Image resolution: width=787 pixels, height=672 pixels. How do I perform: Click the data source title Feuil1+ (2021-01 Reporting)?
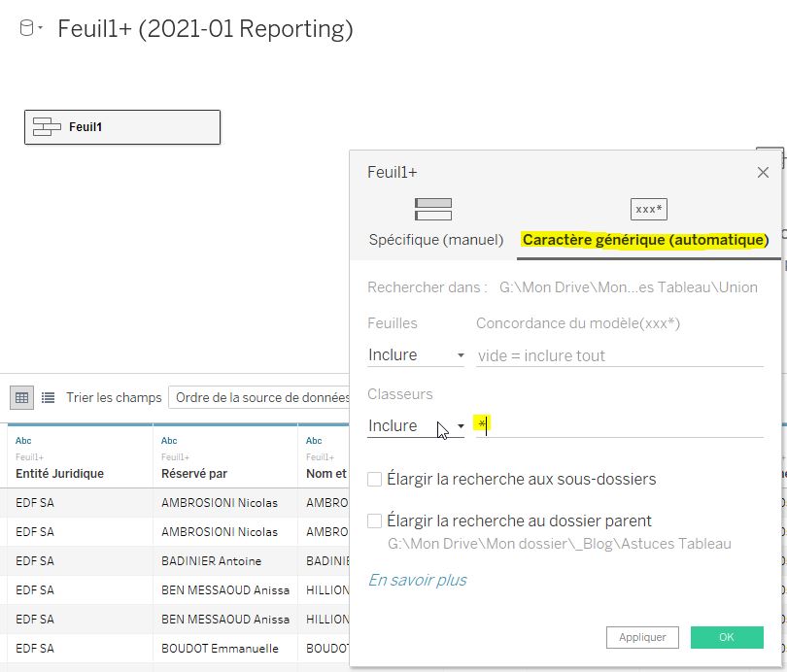point(205,28)
